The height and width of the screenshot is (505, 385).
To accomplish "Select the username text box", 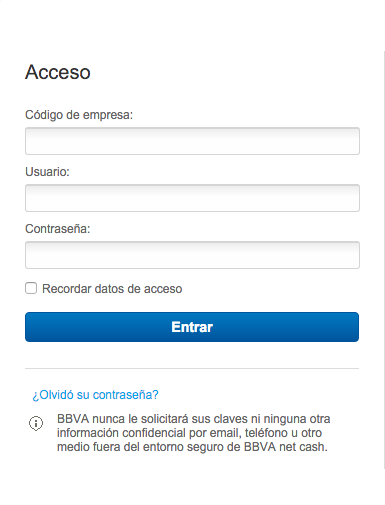I will (x=192, y=198).
